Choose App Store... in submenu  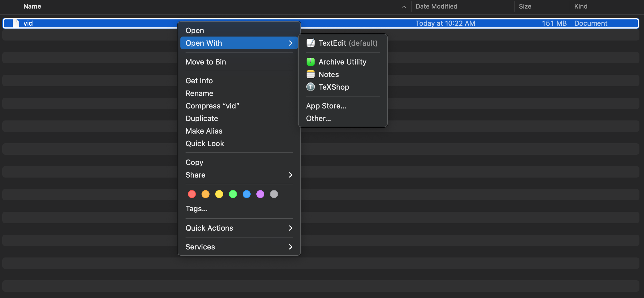point(343,106)
